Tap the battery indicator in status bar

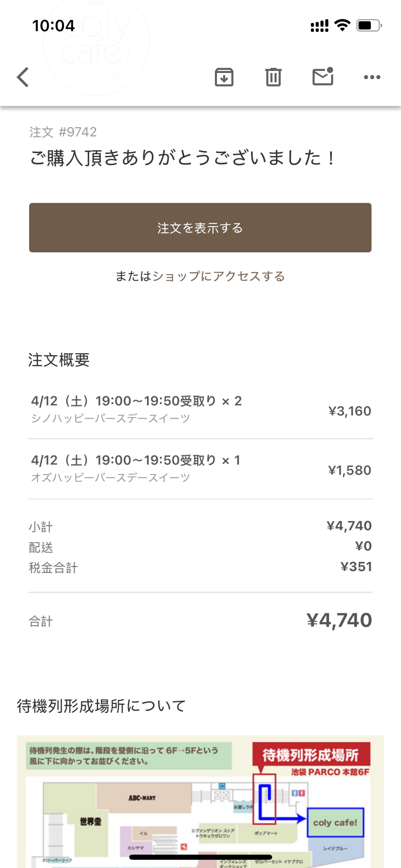pyautogui.click(x=369, y=25)
